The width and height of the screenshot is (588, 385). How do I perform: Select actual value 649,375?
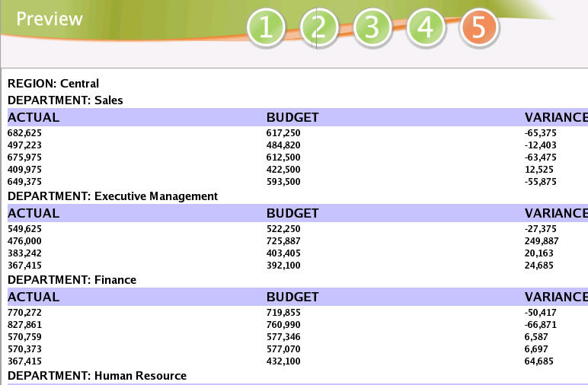click(24, 182)
